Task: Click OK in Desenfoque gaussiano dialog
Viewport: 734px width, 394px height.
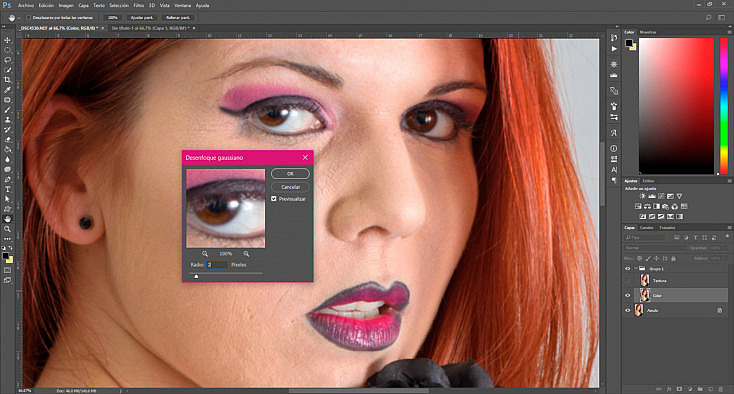Action: pyautogui.click(x=290, y=174)
